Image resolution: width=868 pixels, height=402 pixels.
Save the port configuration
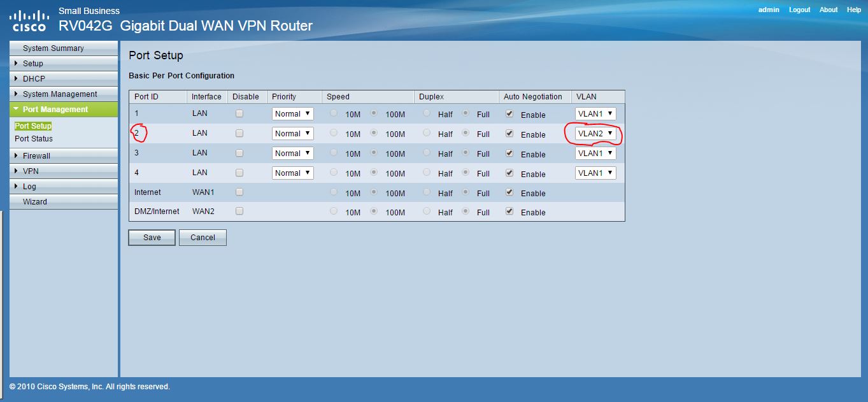point(152,238)
